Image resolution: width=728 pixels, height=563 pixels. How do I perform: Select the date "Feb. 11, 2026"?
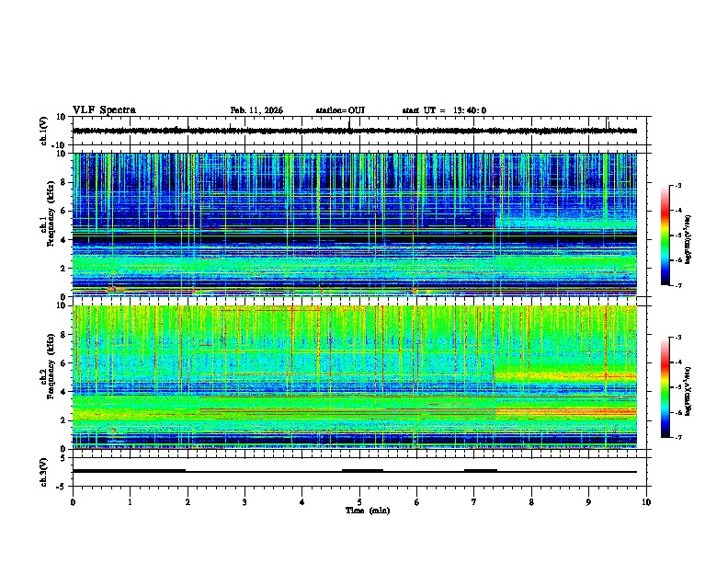[256, 110]
